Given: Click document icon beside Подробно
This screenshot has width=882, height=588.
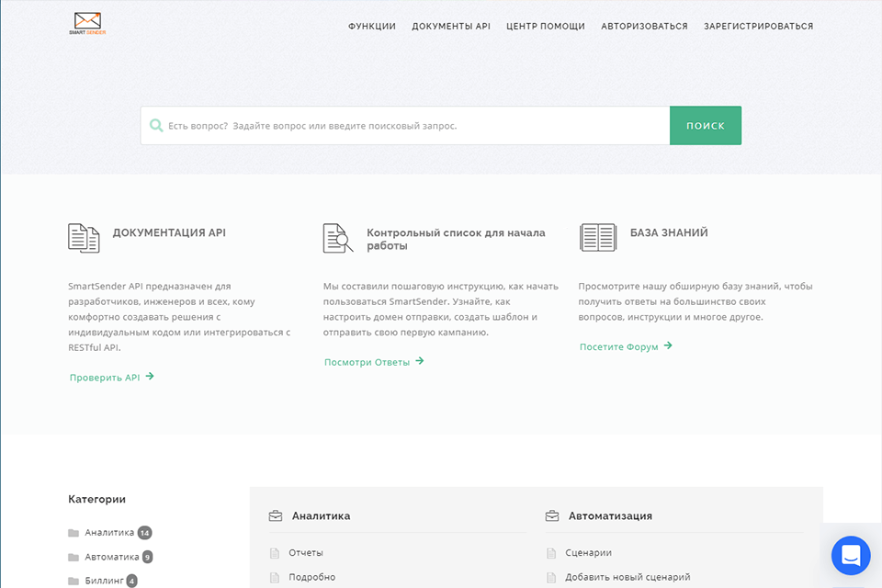Looking at the screenshot, I should tap(275, 577).
